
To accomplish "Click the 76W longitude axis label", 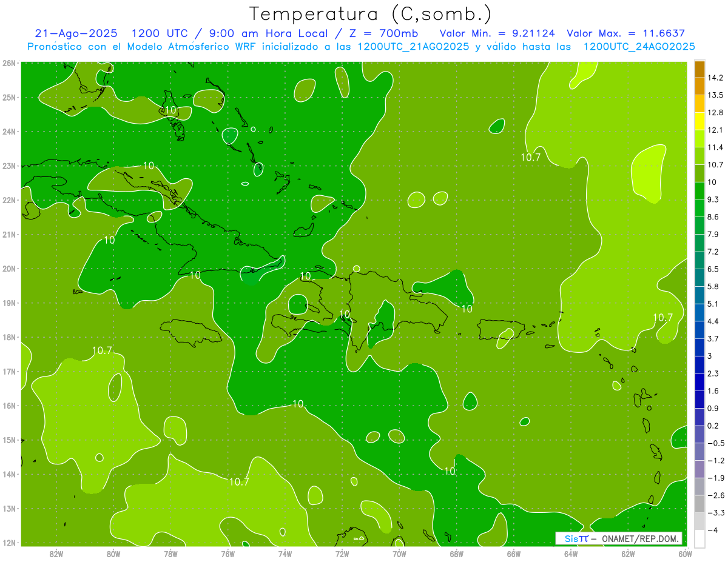I will point(227,554).
